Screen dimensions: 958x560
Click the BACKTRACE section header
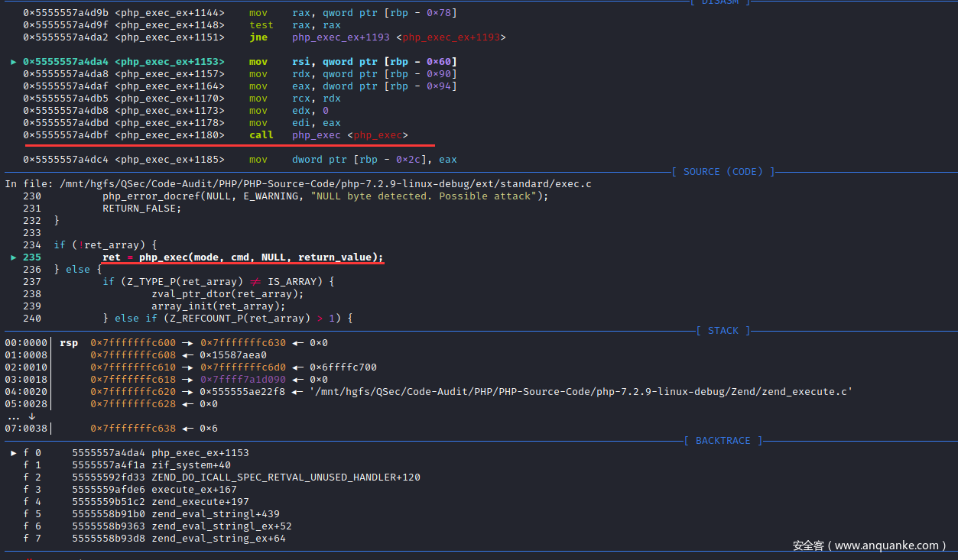coord(723,441)
